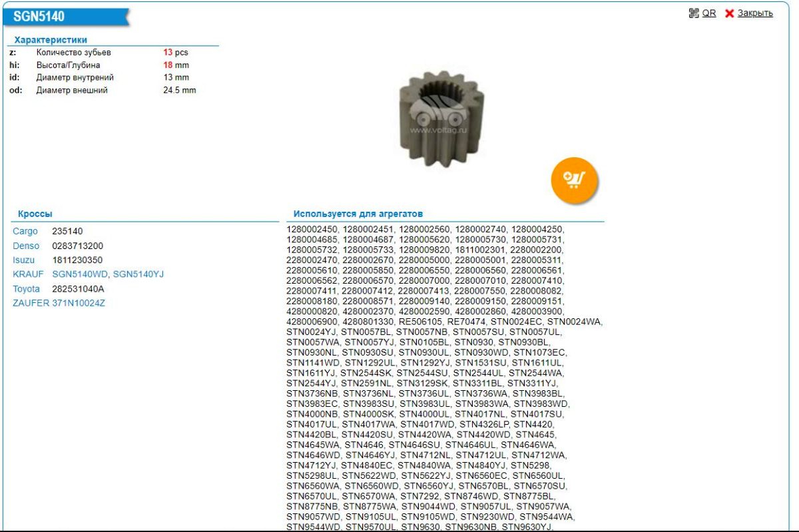Click the Кроссы section heading
The width and height of the screenshot is (799, 532).
(35, 214)
